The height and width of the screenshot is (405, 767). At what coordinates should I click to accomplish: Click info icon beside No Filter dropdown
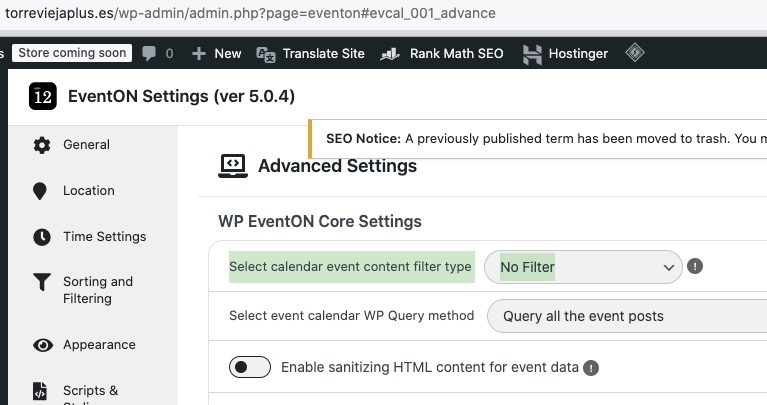(696, 267)
